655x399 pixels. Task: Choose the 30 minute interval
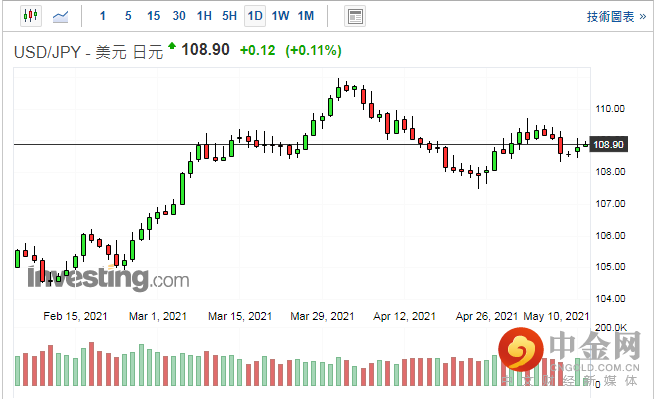pos(179,16)
